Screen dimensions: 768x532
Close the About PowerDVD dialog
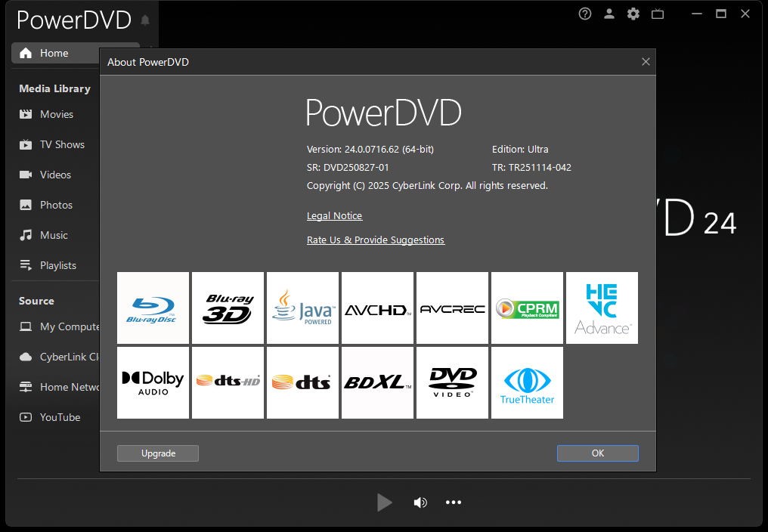pyautogui.click(x=646, y=62)
